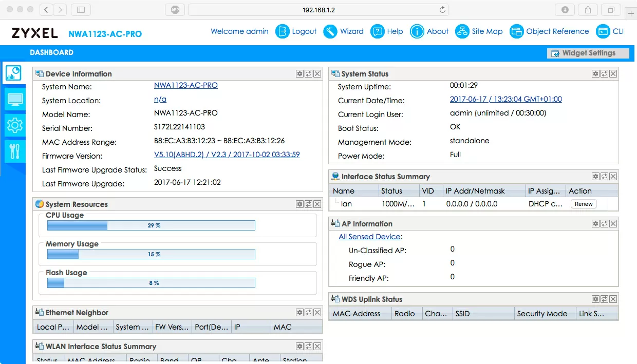Sort by the Status column in Interface Status
637x364 pixels.
tap(399, 191)
